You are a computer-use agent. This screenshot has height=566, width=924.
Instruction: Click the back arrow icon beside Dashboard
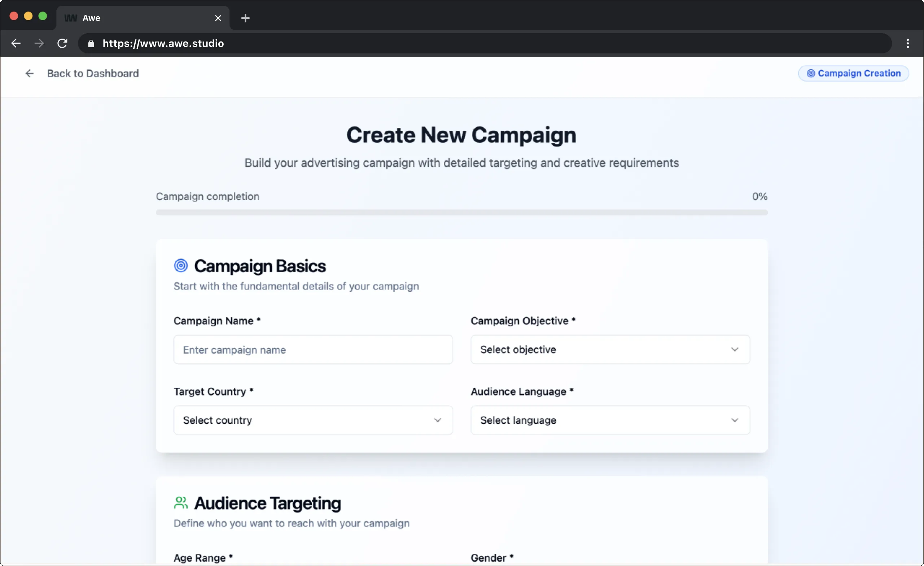29,74
